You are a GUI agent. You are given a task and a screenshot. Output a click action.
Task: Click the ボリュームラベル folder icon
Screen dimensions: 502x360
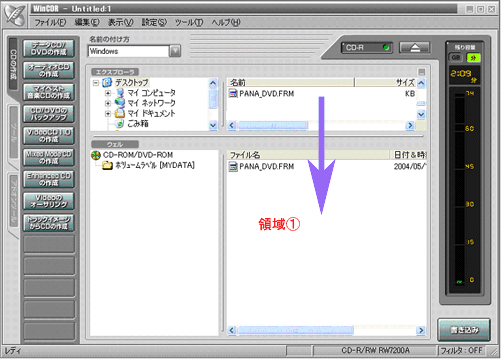click(x=107, y=165)
